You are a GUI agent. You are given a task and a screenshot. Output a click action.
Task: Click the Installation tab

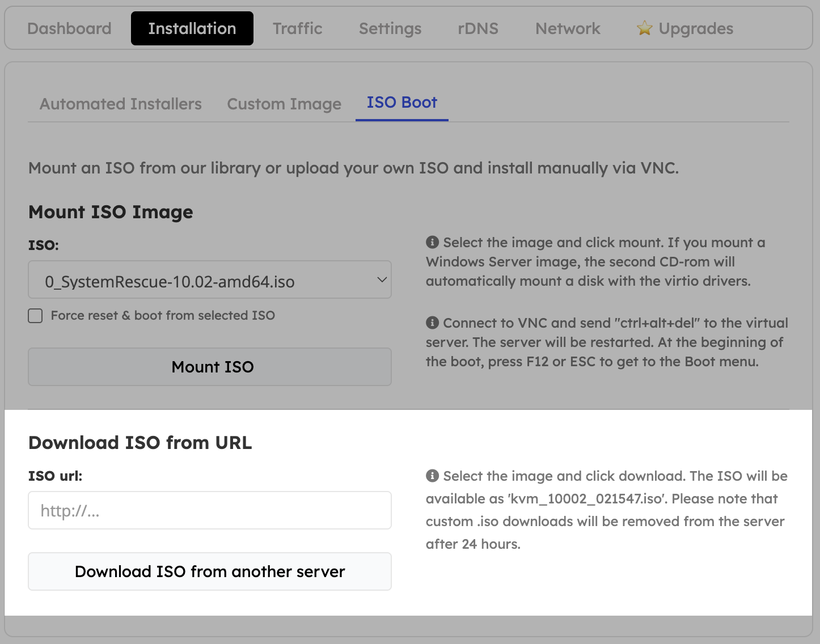[x=192, y=28]
